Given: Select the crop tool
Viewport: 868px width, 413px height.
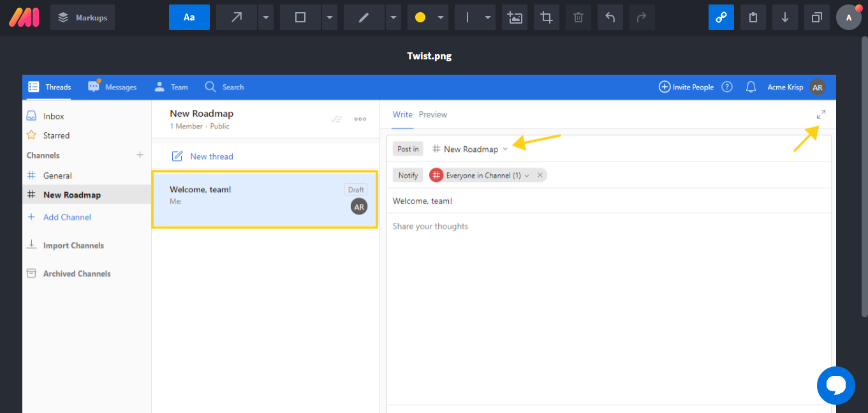Looking at the screenshot, I should click(x=547, y=17).
